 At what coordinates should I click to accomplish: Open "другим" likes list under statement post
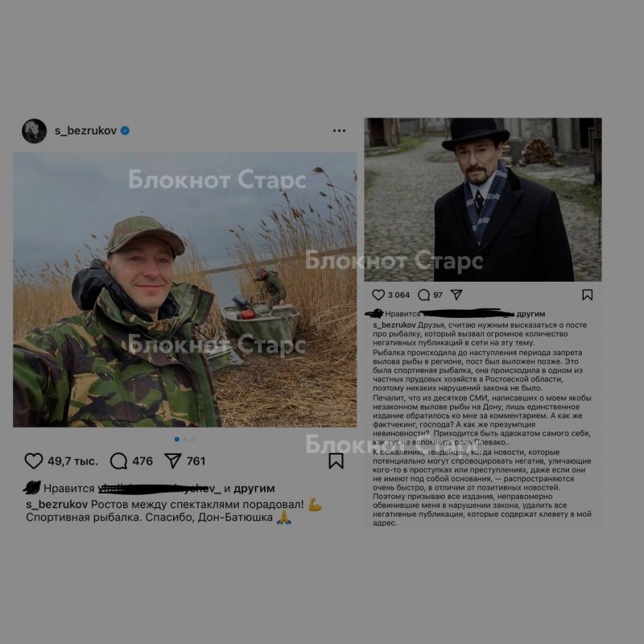pos(530,314)
